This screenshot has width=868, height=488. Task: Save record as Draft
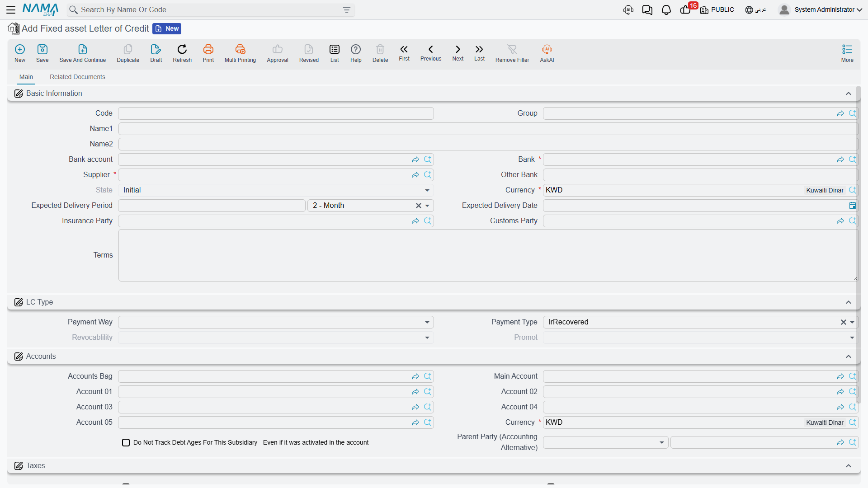156,53
